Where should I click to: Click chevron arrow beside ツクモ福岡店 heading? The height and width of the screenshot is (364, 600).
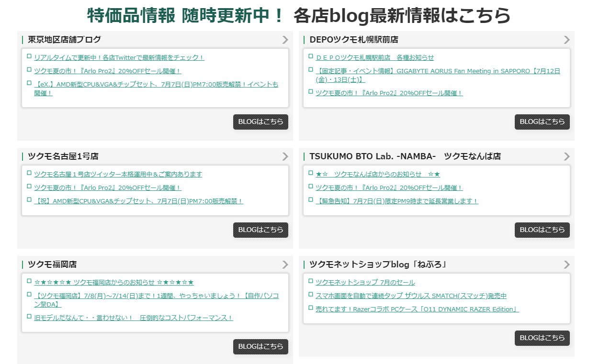tap(285, 265)
